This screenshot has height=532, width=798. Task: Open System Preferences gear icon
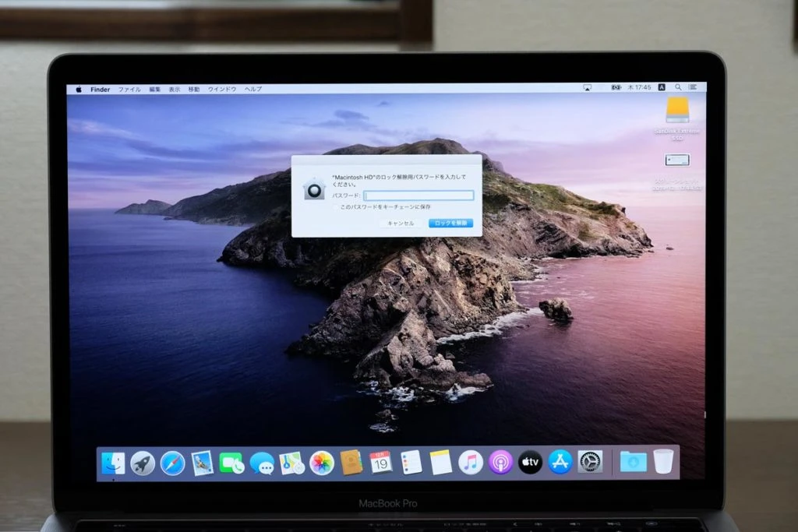(591, 462)
